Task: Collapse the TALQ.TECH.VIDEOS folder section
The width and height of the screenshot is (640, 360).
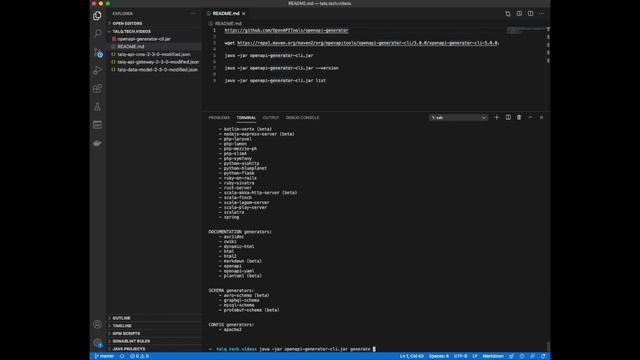Action: (154, 31)
